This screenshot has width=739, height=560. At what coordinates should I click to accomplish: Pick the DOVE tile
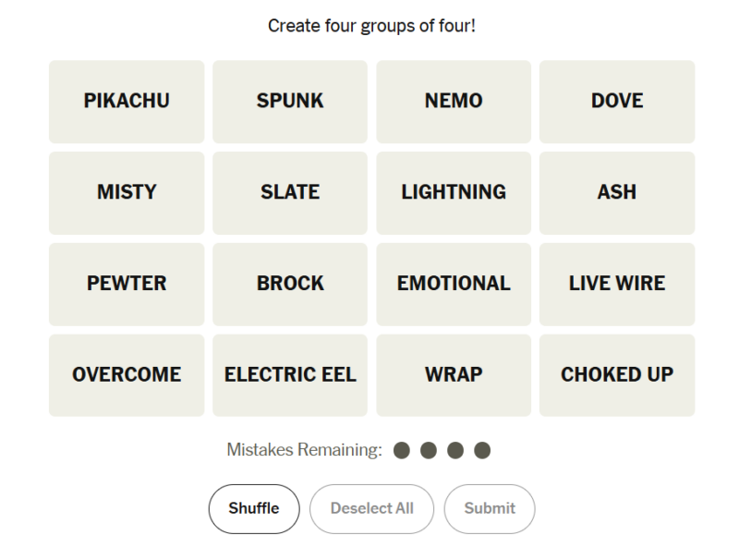coord(617,102)
